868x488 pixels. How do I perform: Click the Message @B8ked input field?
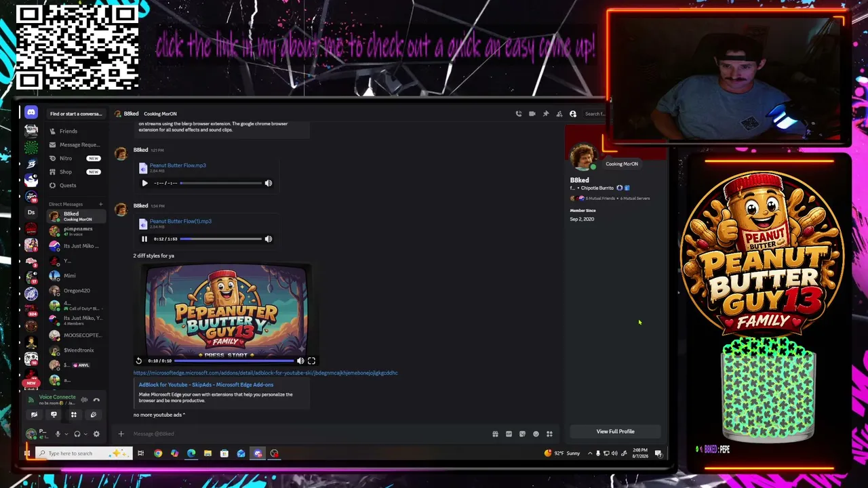(x=309, y=434)
